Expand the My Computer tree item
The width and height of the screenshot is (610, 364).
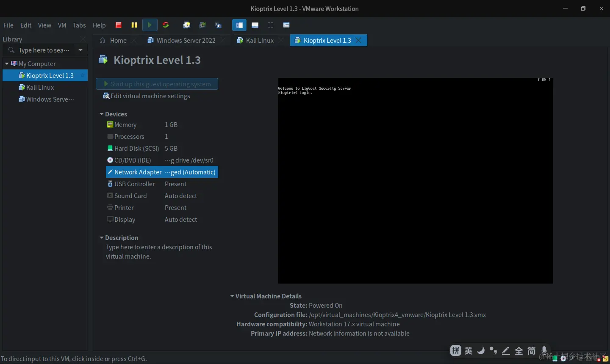(x=7, y=63)
